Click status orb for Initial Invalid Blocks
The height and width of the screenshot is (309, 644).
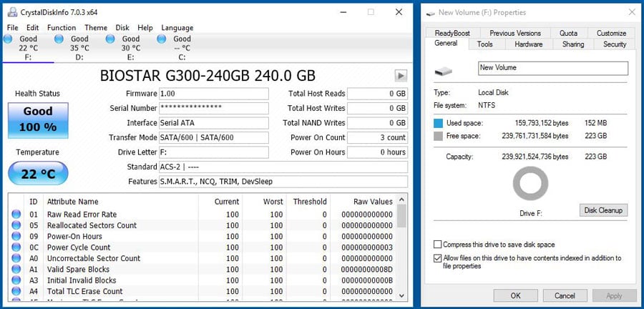(16, 280)
